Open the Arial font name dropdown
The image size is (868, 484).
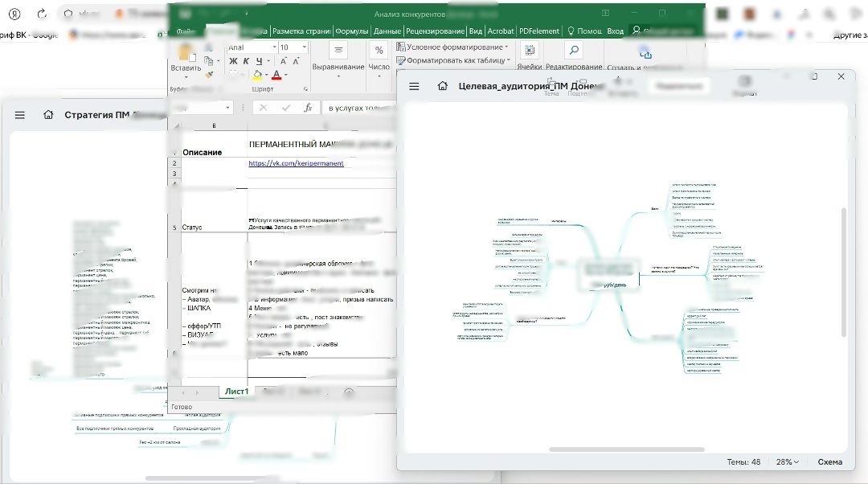[274, 47]
